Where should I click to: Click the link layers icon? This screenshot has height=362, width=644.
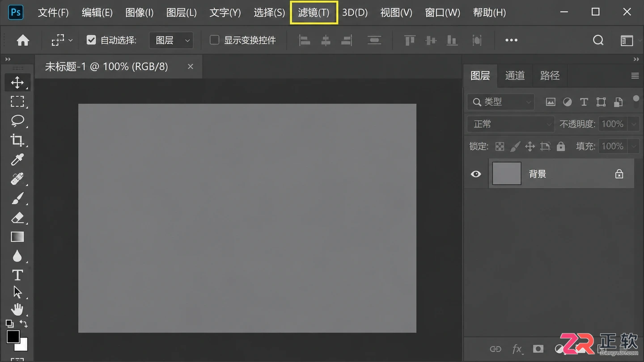(495, 349)
